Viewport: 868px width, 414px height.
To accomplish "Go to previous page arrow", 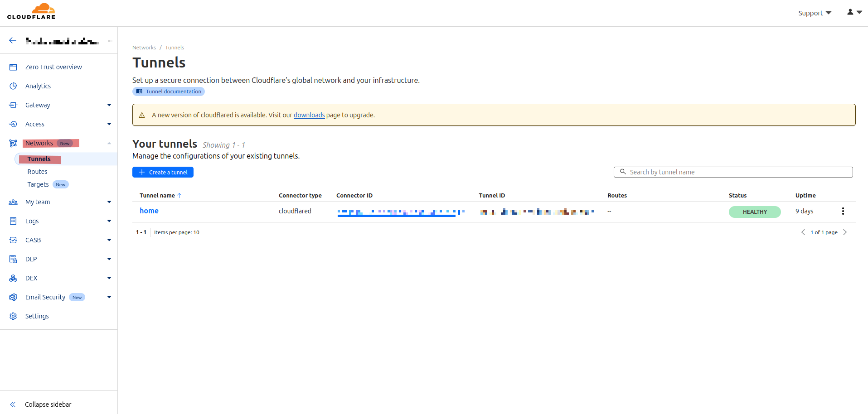I will click(x=803, y=232).
